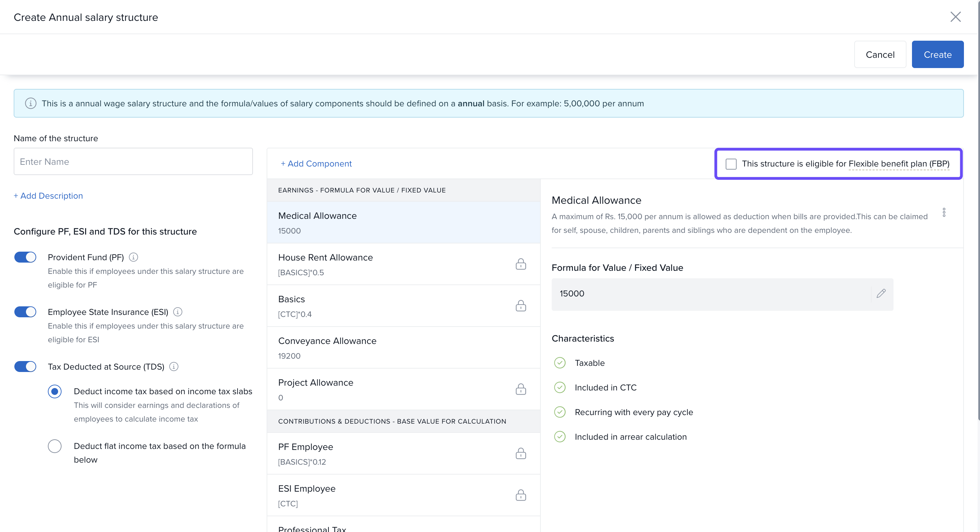
Task: Select the Medical Allowance component row
Action: 403,223
